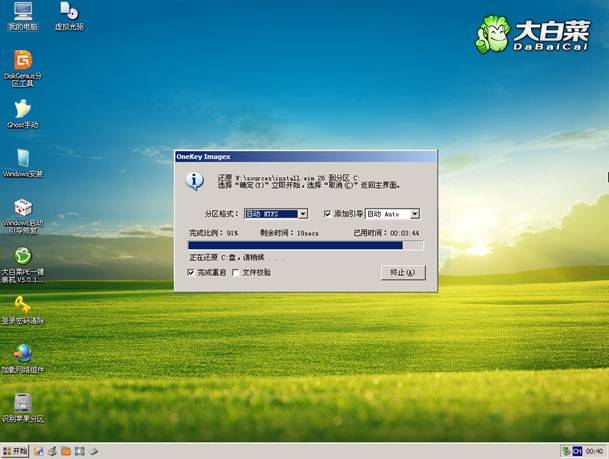
Task: Click the CH language indicator in tray
Action: click(577, 451)
